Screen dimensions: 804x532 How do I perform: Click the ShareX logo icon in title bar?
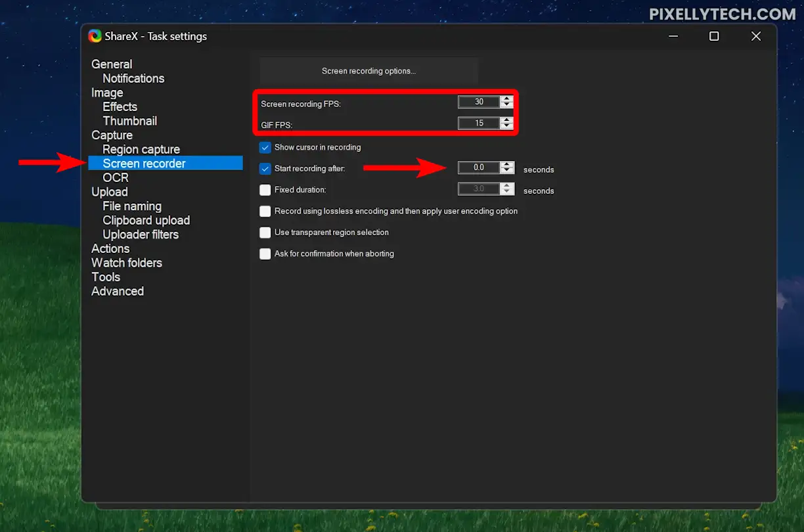click(95, 36)
